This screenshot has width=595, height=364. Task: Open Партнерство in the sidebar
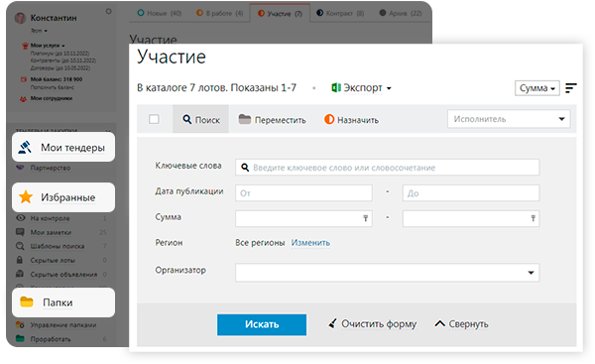coord(51,168)
